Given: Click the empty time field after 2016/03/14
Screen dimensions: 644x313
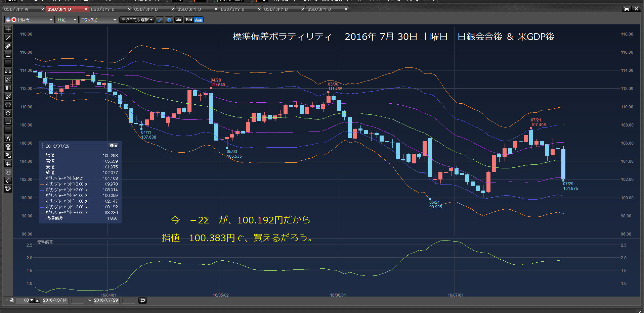Looking at the screenshot, I should point(78,300).
